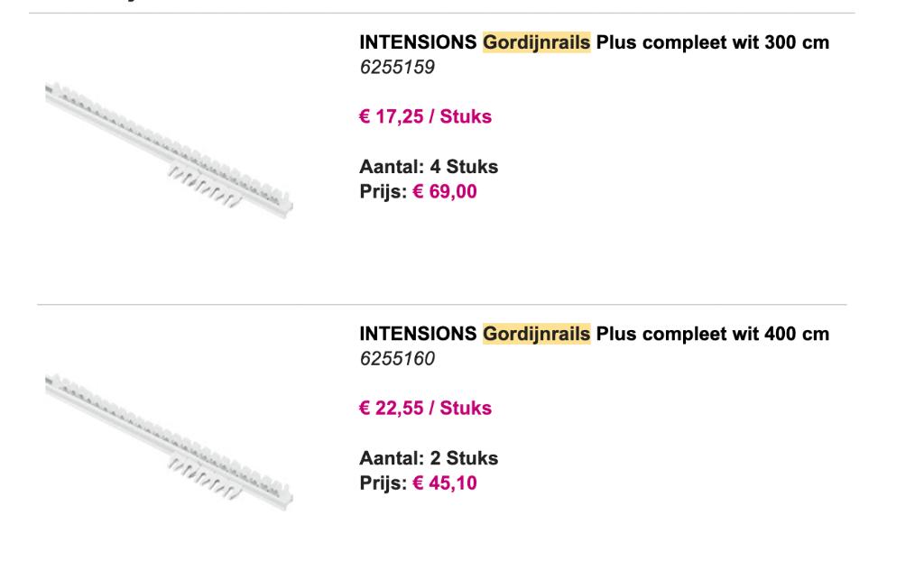Click highlighted Gordijnrails word in the 300 cm title

(x=537, y=42)
